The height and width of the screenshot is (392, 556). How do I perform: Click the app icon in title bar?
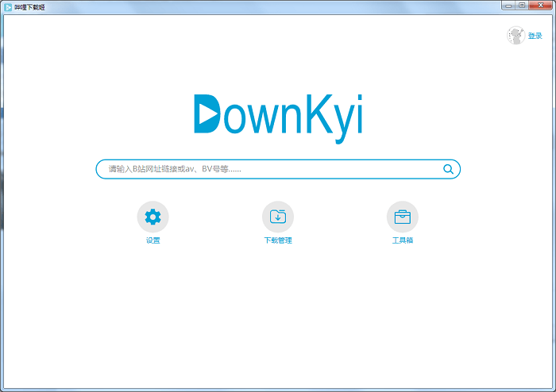(7, 6)
